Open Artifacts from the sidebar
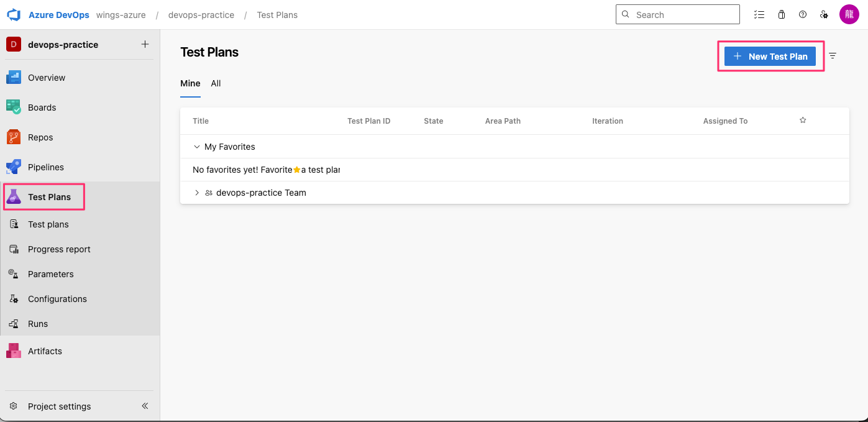This screenshot has height=422, width=868. pyautogui.click(x=45, y=351)
